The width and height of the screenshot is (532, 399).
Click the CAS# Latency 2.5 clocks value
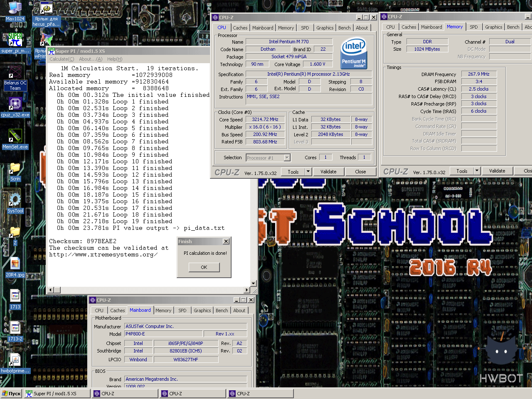click(x=479, y=89)
